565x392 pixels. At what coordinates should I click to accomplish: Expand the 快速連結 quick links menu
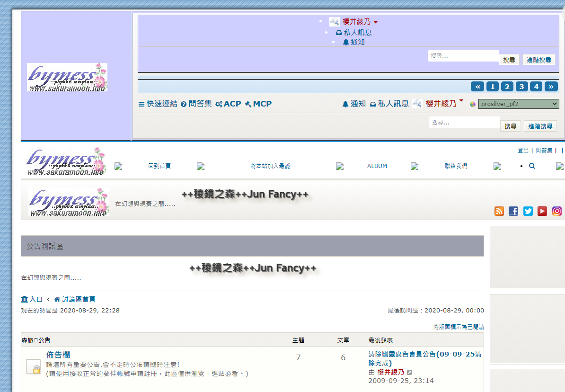tap(158, 104)
